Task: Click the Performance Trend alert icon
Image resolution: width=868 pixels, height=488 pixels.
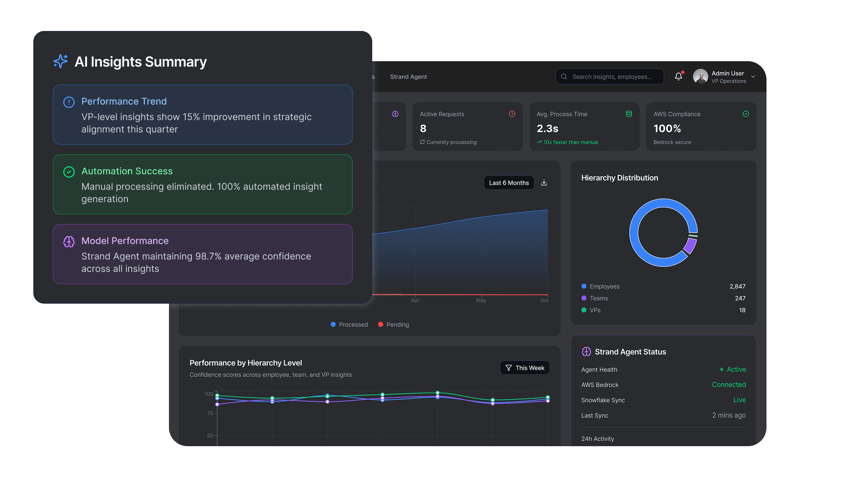Action: (x=69, y=102)
